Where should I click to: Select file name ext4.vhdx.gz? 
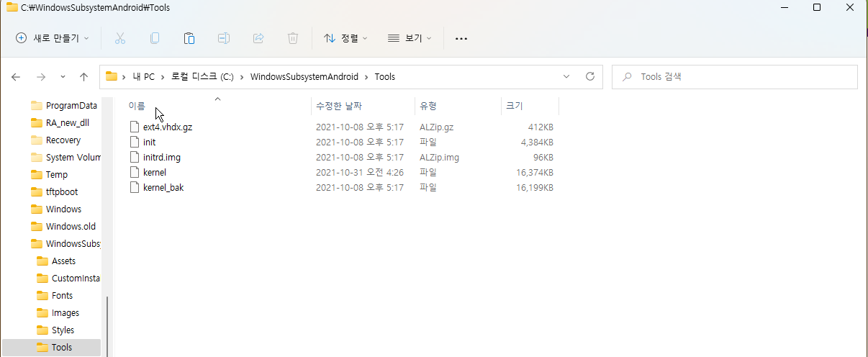(168, 127)
